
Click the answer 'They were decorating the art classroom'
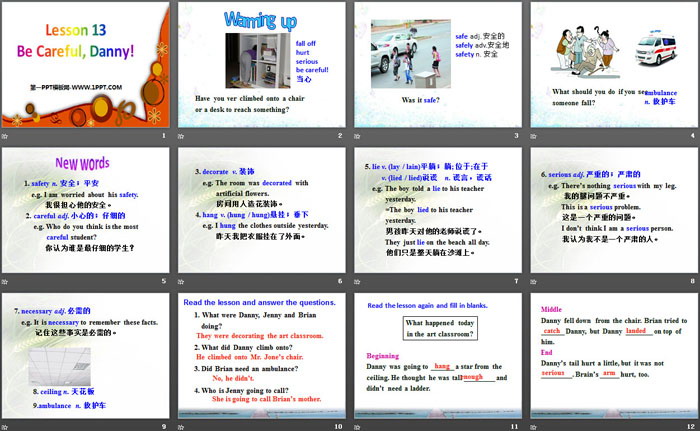(x=260, y=336)
